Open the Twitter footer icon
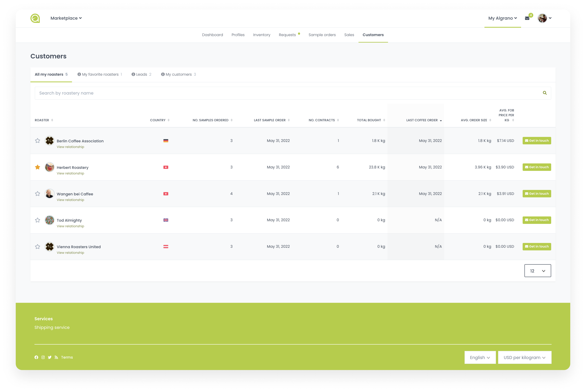Screen dimensions: 586x392 pyautogui.click(x=50, y=357)
